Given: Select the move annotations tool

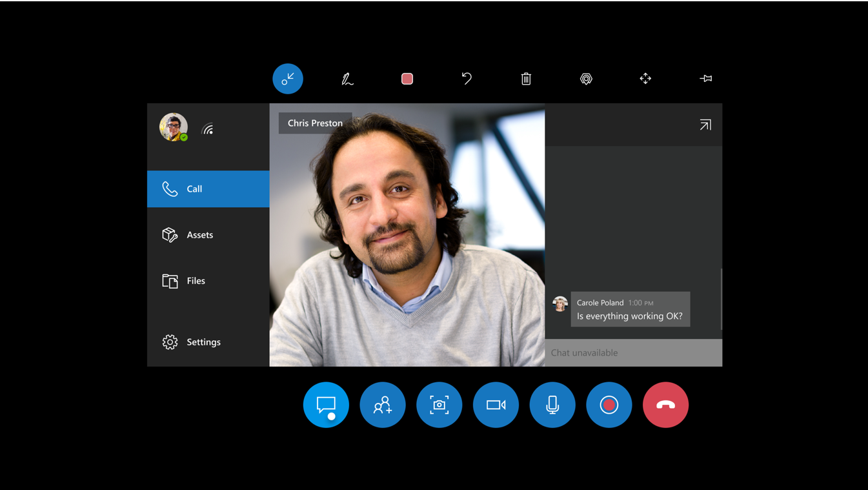Looking at the screenshot, I should 645,78.
